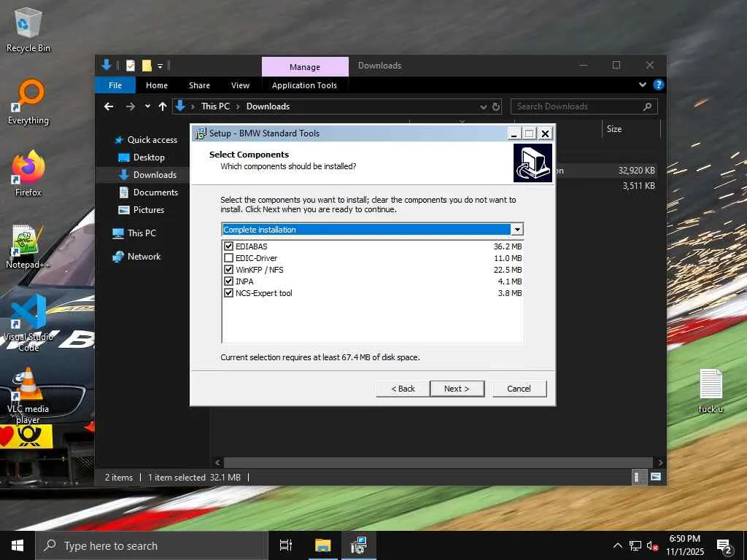Click File Explorer taskbar icon
The height and width of the screenshot is (560, 747).
[322, 545]
